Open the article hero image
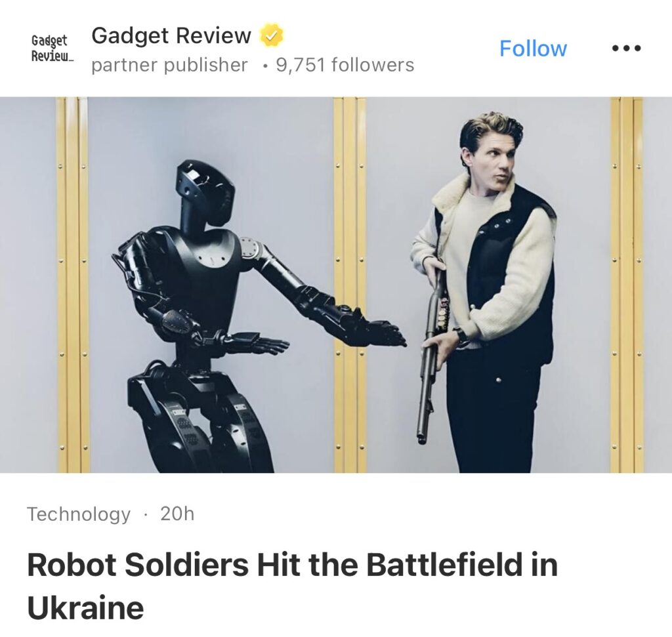Viewport: 672px width, 637px height. pos(336,285)
